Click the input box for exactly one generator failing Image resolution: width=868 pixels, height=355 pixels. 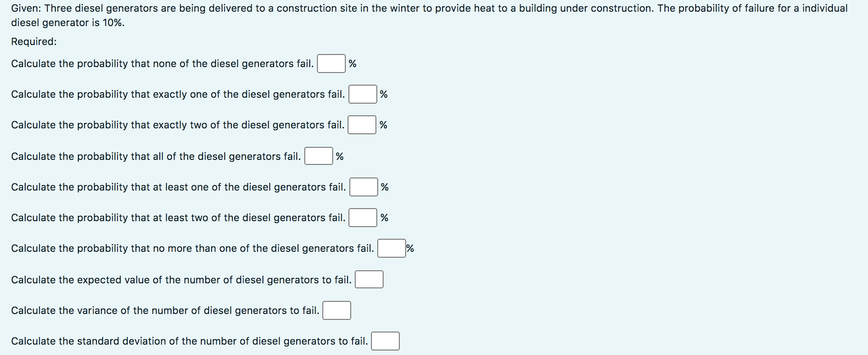362,94
